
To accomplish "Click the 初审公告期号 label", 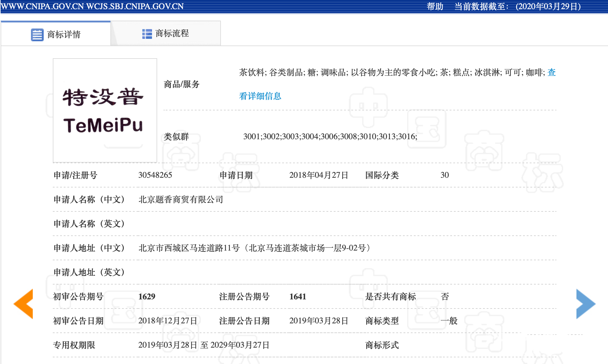I will coord(78,296).
